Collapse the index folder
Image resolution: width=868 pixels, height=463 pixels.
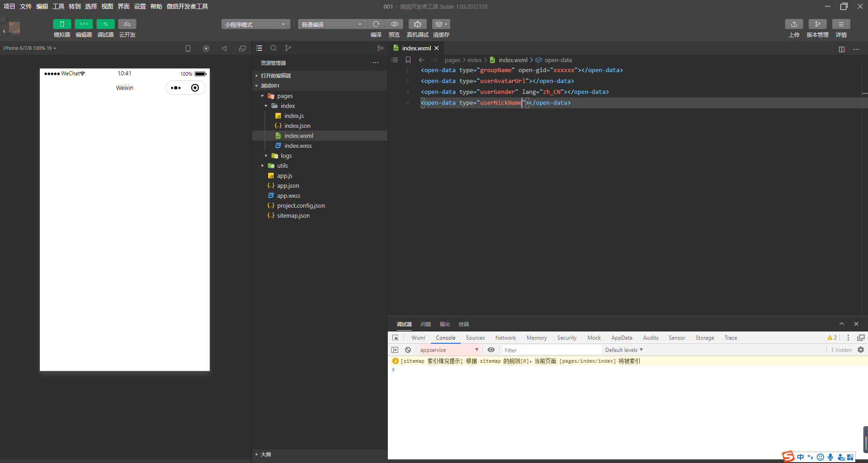tap(319, 106)
